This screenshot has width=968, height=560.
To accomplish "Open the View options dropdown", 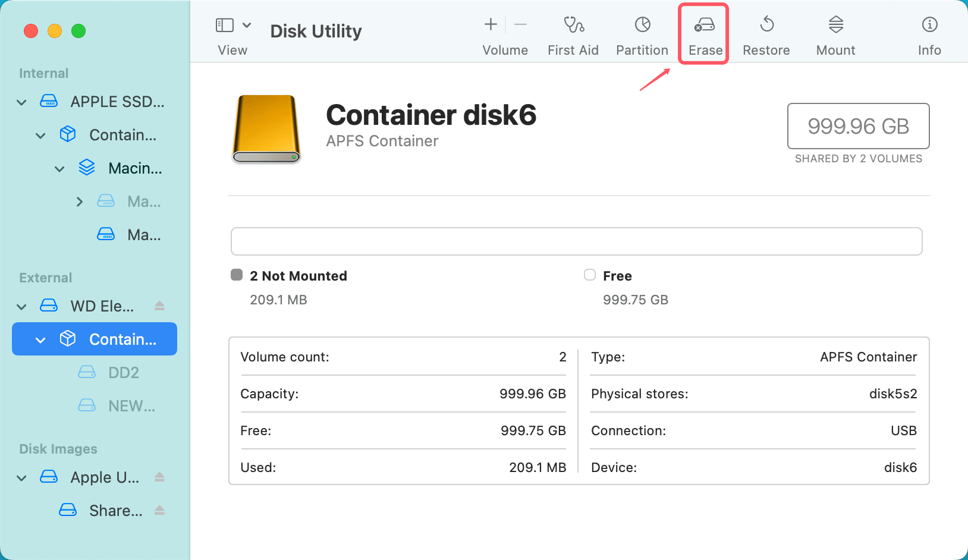I will pyautogui.click(x=248, y=25).
